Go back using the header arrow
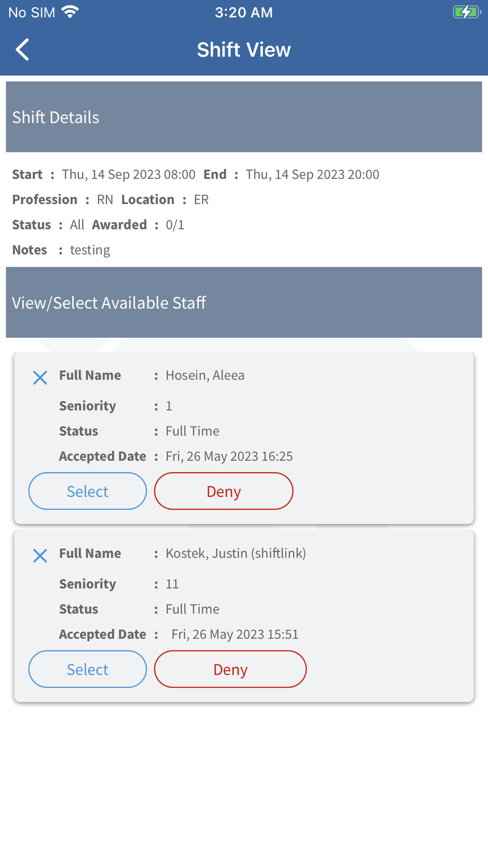Screen dimensions: 488x868 point(22,50)
